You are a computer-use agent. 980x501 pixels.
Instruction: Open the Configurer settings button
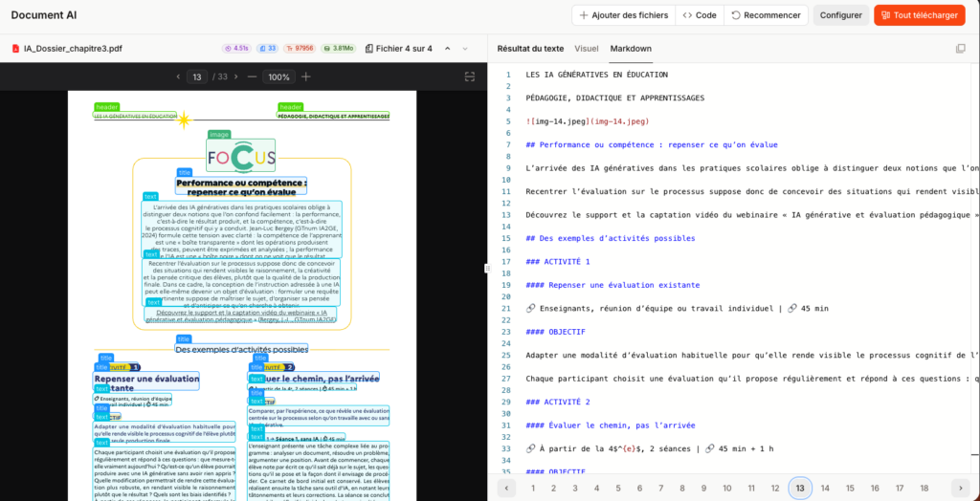(840, 15)
